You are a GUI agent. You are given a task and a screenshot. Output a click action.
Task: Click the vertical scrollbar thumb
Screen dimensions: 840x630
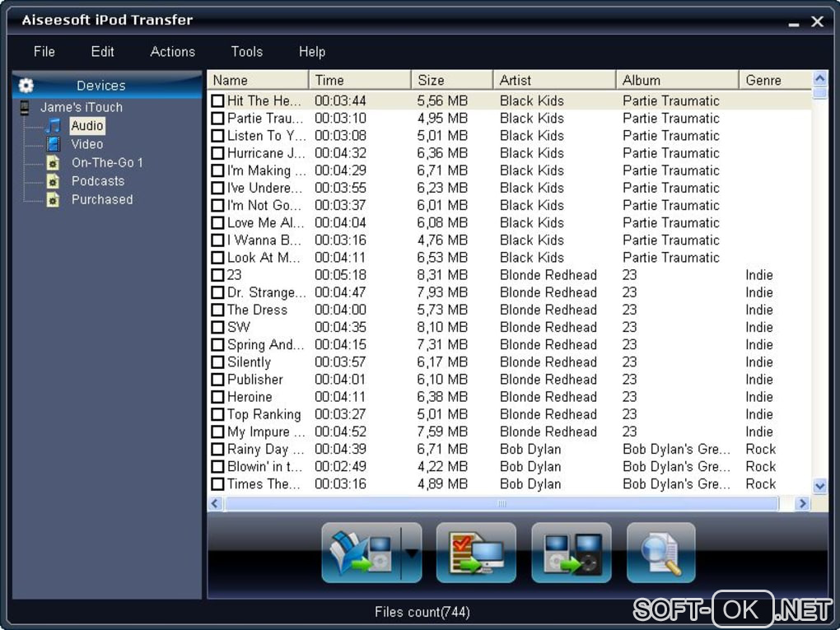pyautogui.click(x=819, y=93)
